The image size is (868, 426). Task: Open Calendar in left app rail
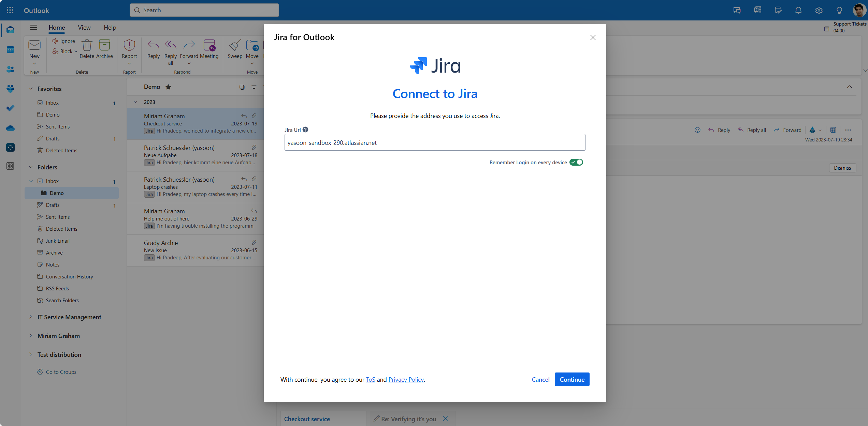coord(10,50)
